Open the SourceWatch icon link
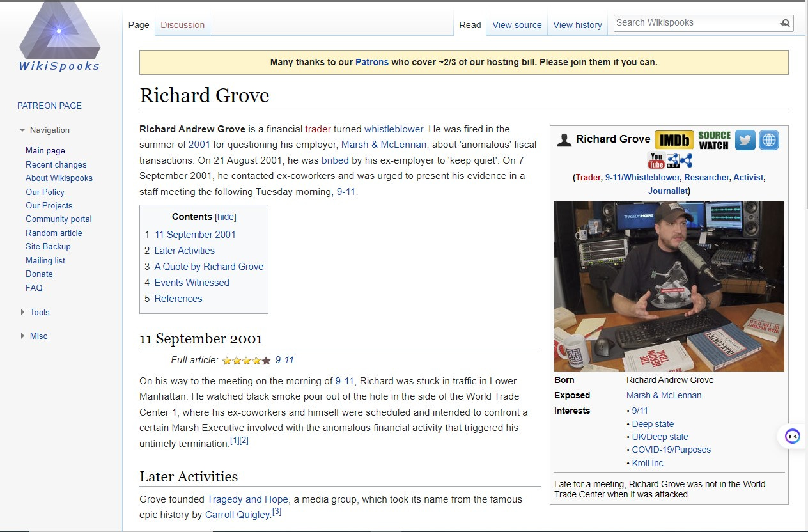808x532 pixels. point(714,140)
